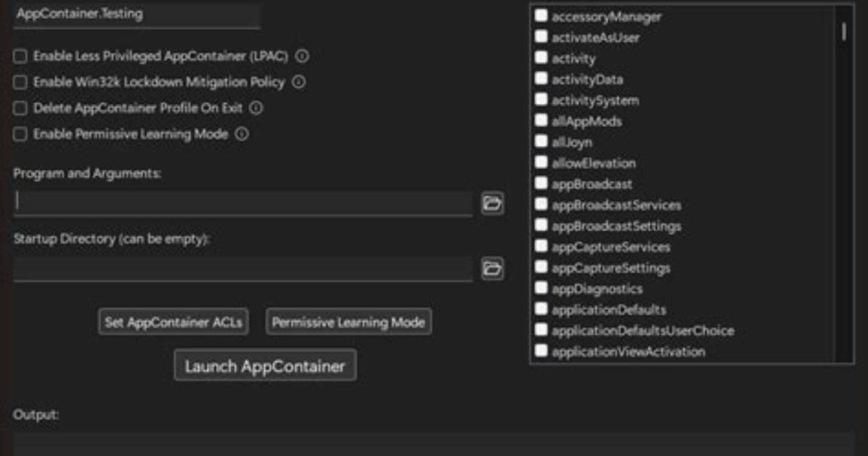
Task: Click the Set AppContainer ACLs button
Action: pyautogui.click(x=173, y=322)
